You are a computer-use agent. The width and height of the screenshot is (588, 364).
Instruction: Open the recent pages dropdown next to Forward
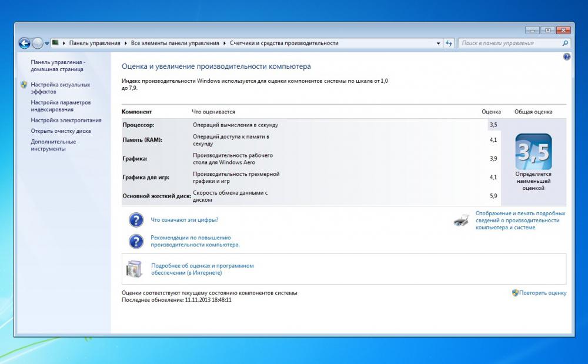point(47,43)
